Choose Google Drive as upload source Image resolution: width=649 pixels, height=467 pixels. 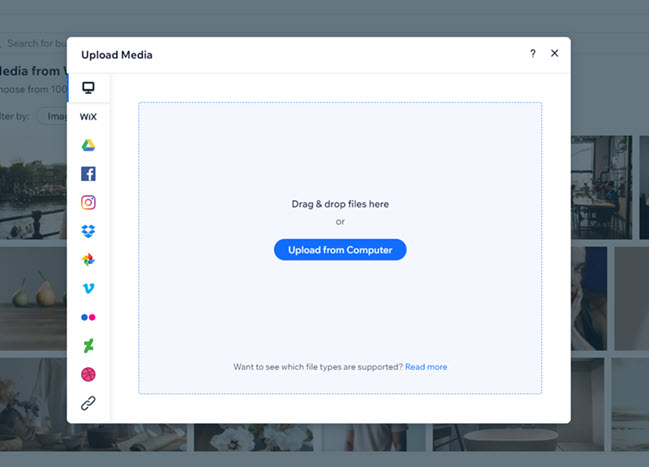point(88,145)
